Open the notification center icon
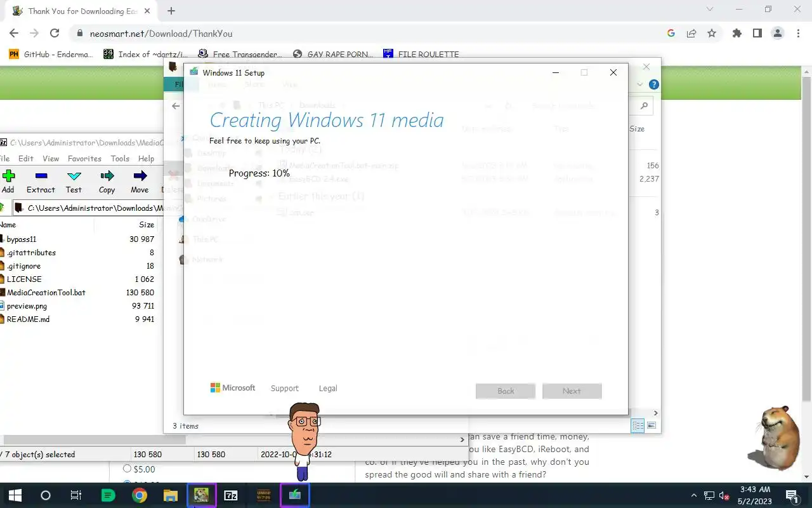Image resolution: width=812 pixels, height=508 pixels. coord(792,495)
